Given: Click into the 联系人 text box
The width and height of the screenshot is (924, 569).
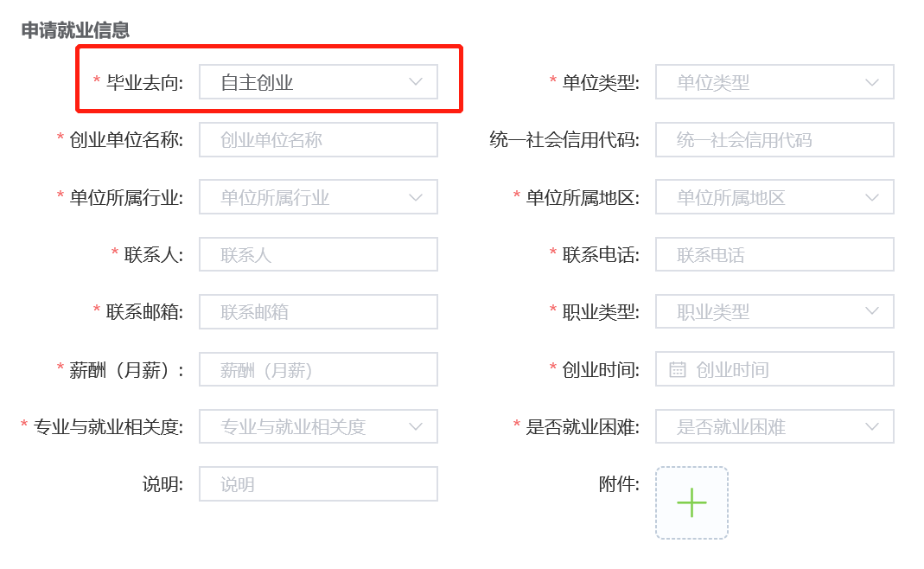Looking at the screenshot, I should (x=318, y=254).
